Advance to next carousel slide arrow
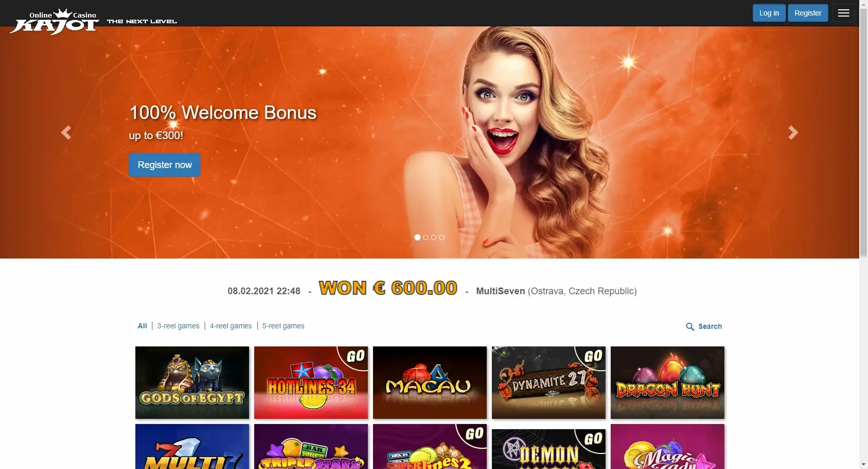The image size is (868, 469). [x=793, y=133]
